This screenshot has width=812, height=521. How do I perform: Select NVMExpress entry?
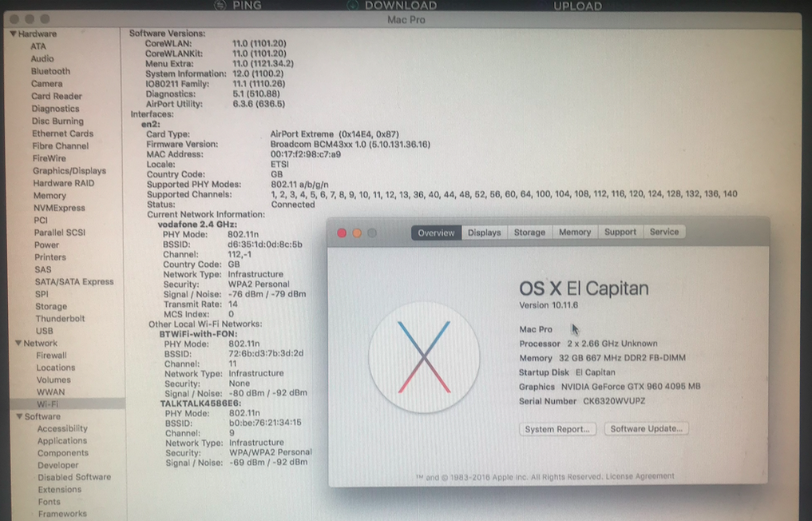click(59, 208)
